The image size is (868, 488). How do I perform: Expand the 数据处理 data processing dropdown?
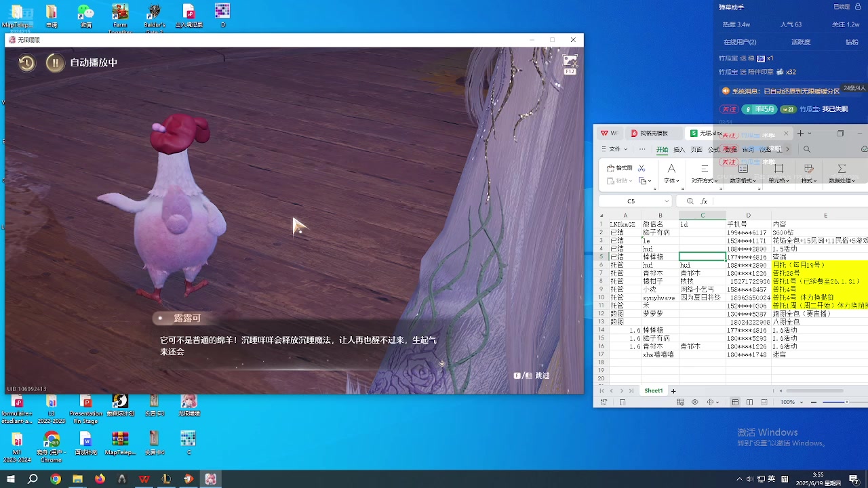[x=842, y=181]
